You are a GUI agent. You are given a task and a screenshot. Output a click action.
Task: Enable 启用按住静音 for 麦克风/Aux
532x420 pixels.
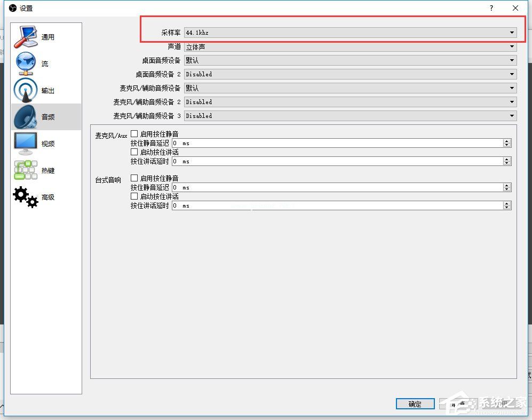point(134,134)
